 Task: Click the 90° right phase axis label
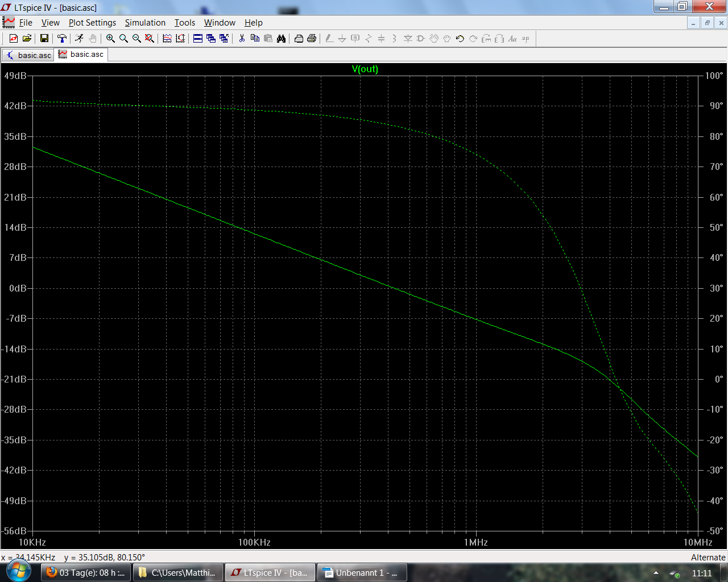717,106
